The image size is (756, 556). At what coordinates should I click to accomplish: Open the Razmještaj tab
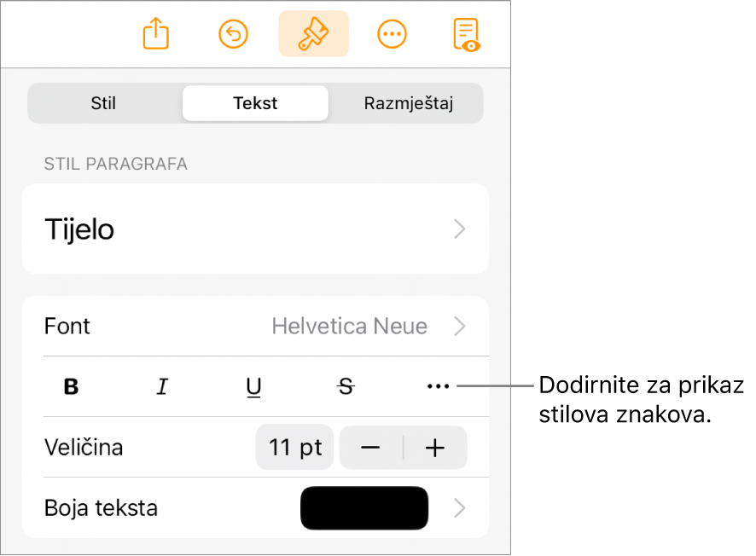click(408, 104)
